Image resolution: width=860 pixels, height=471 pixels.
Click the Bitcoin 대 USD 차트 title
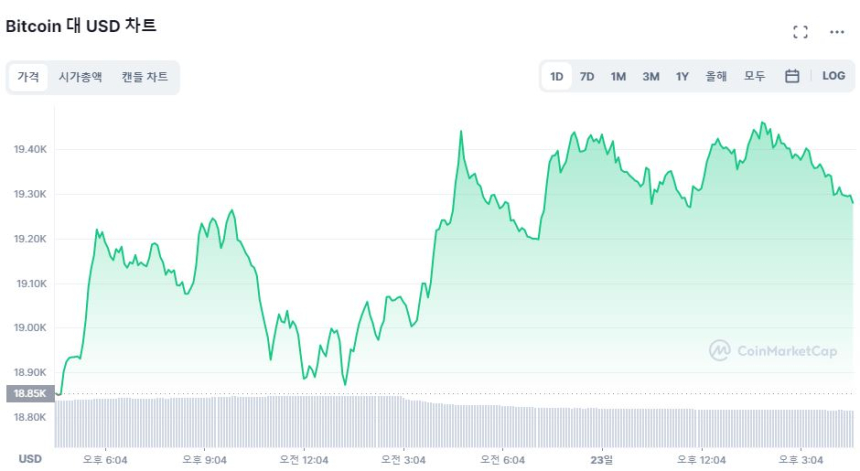tap(81, 26)
